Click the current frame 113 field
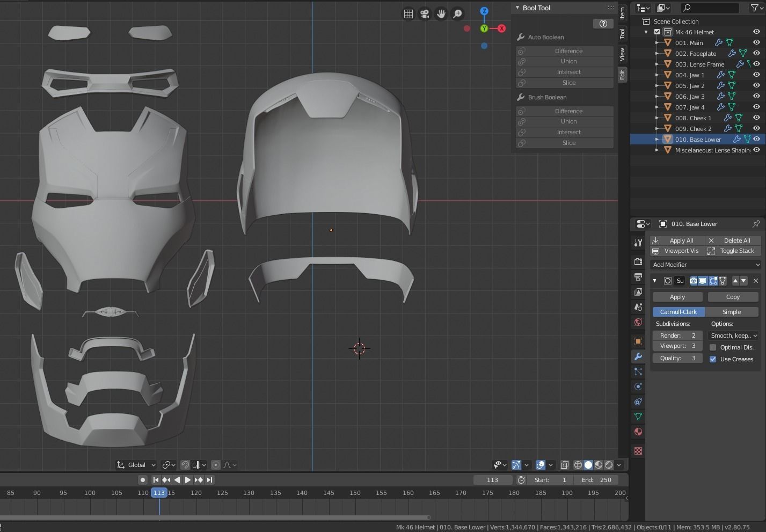The image size is (766, 532). [x=492, y=480]
